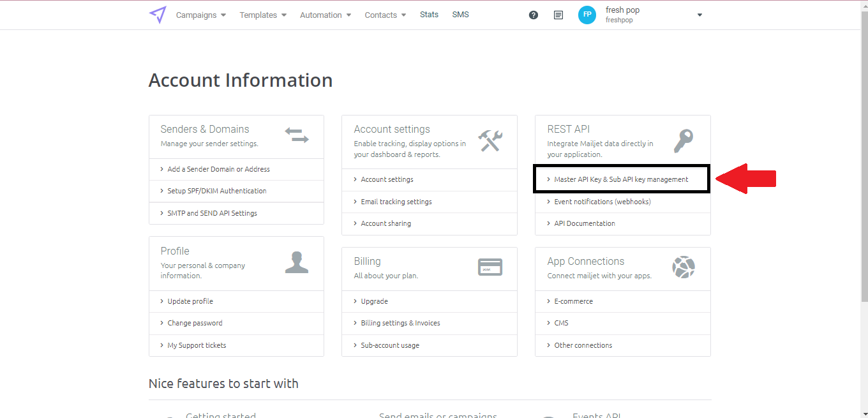868x418 pixels.
Task: Click the Account settings tools icon
Action: tap(490, 140)
